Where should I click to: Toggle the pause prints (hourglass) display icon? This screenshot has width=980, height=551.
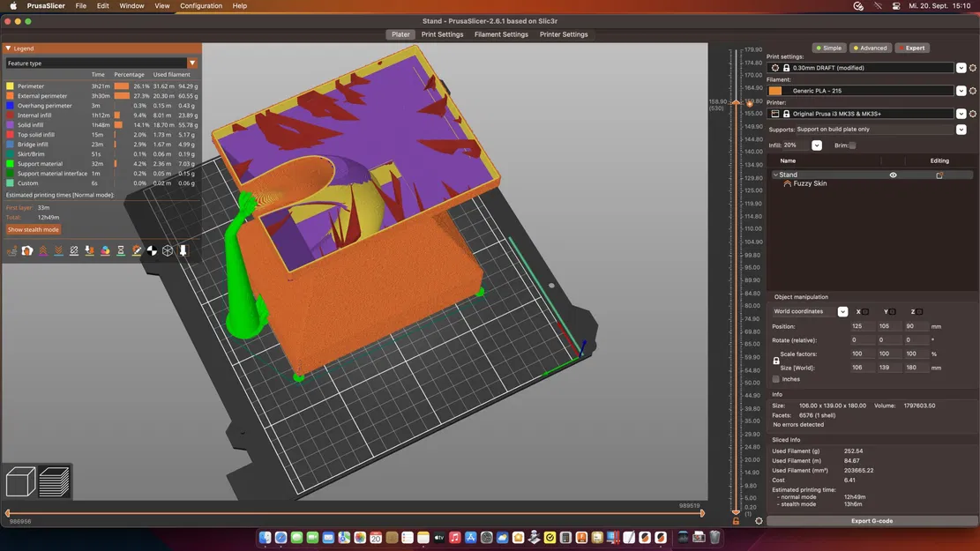tap(121, 251)
